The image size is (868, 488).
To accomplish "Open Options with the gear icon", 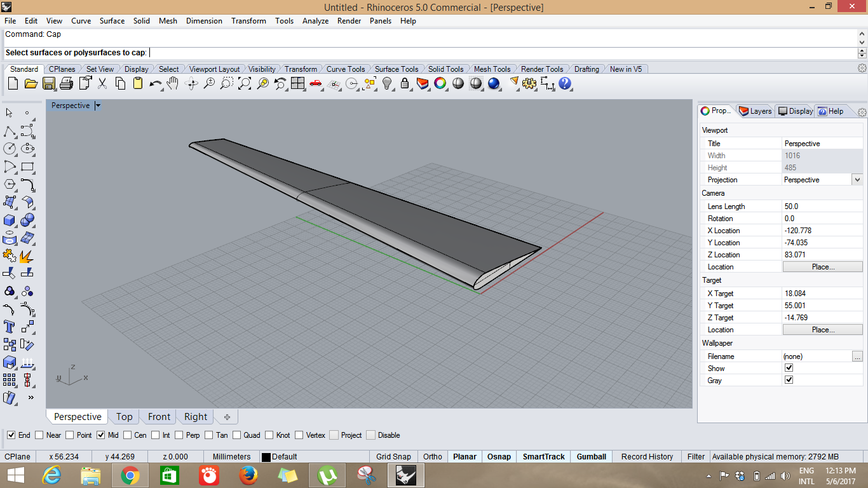I will point(529,83).
